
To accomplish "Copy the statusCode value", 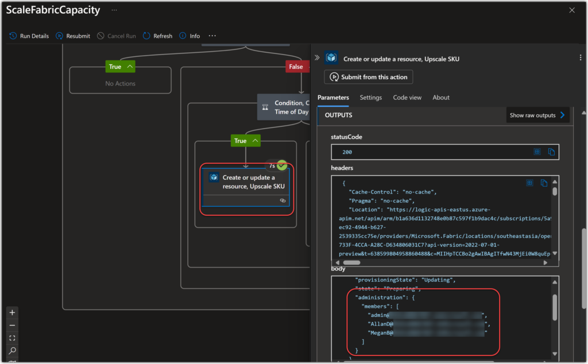I will pos(551,152).
